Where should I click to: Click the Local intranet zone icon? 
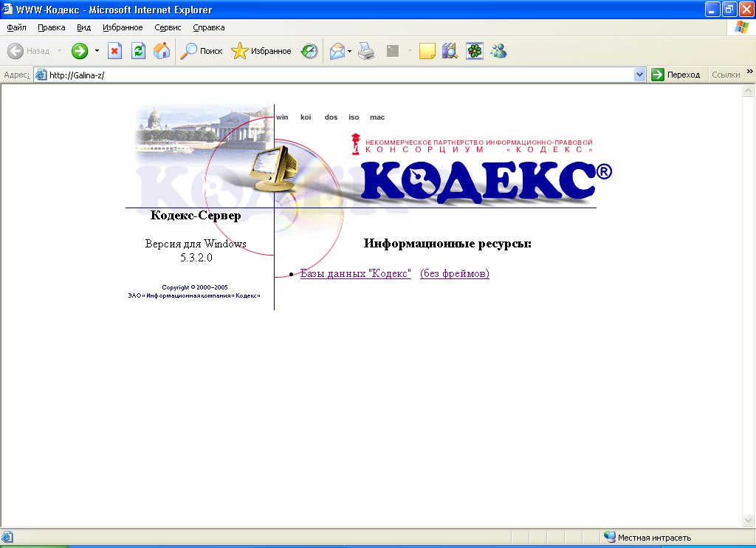(x=609, y=537)
